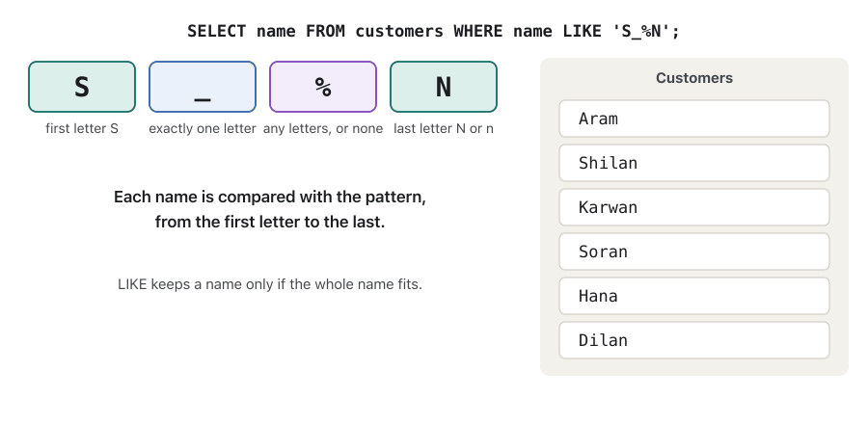Image resolution: width=868 pixels, height=424 pixels.
Task: Click the 'Each name is compared' explanation text
Action: click(270, 209)
